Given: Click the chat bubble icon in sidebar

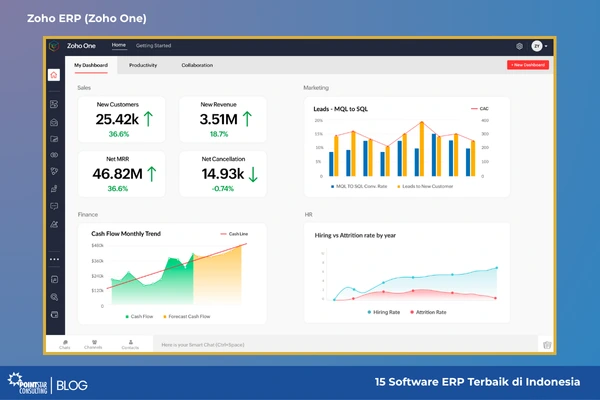Looking at the screenshot, I should pyautogui.click(x=54, y=206).
